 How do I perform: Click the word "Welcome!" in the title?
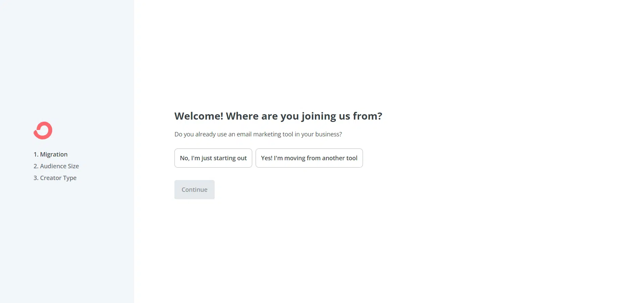[199, 116]
